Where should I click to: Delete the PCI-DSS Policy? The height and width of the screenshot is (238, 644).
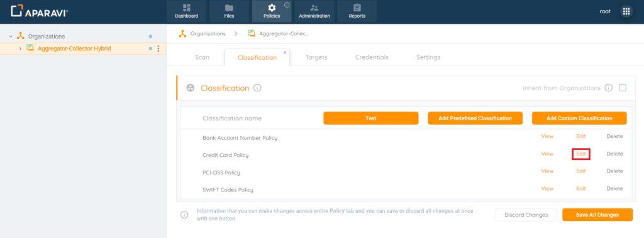(x=615, y=171)
